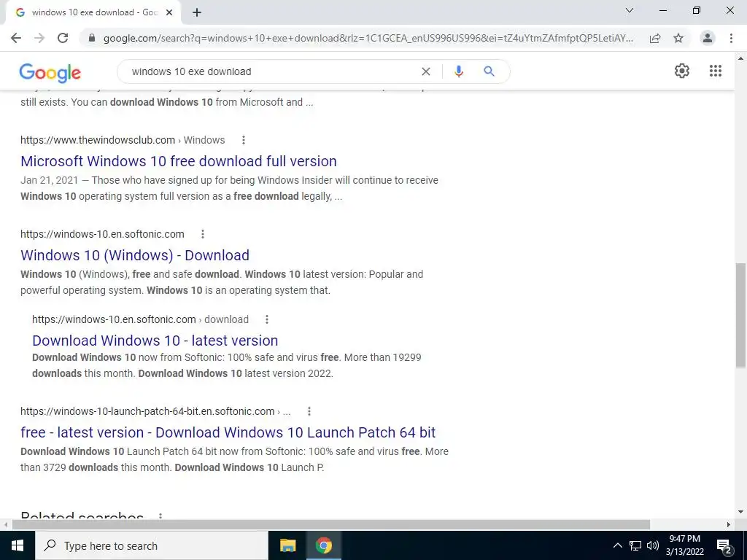Open Chrome profile avatar
The width and height of the screenshot is (747, 560).
coord(708,38)
